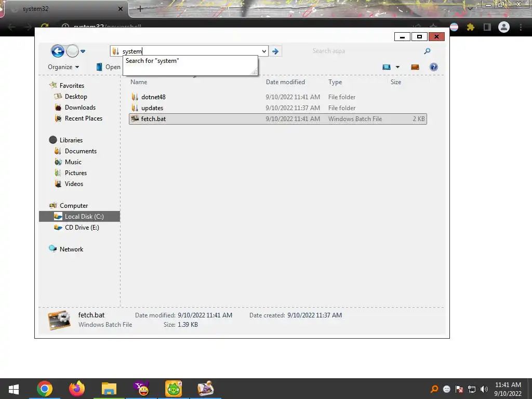
Task: Select Local Disk (C:)
Action: pyautogui.click(x=79, y=217)
